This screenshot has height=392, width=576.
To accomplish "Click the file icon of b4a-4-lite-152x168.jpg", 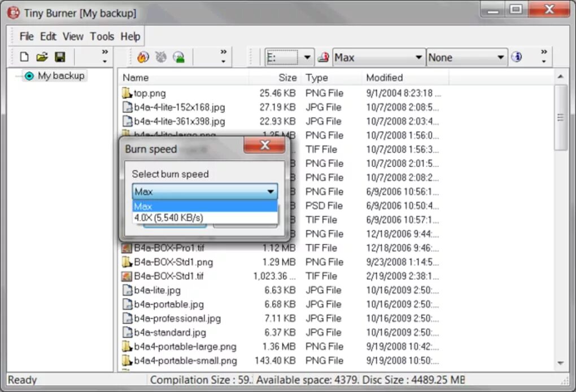I will (x=127, y=107).
